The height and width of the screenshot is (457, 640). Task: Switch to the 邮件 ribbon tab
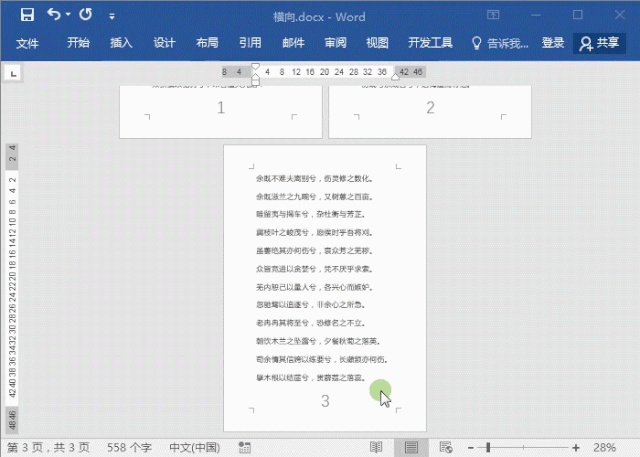click(x=293, y=42)
